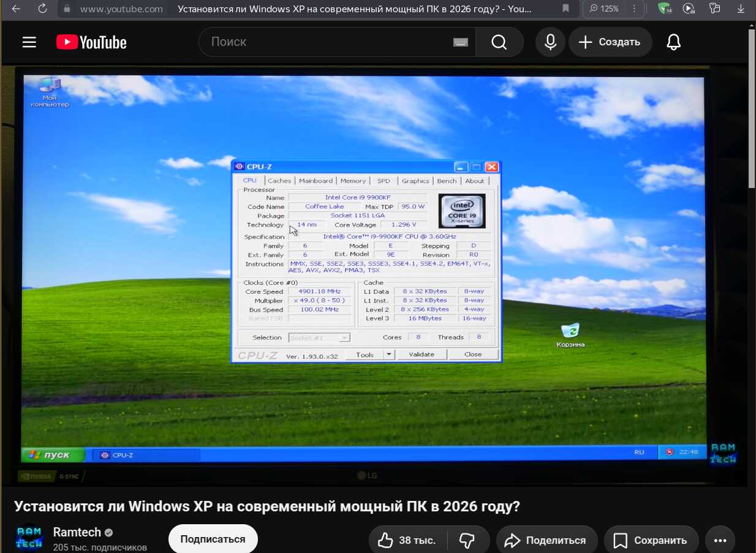The height and width of the screenshot is (553, 756).
Task: Start voice search with microphone icon
Action: coord(550,42)
